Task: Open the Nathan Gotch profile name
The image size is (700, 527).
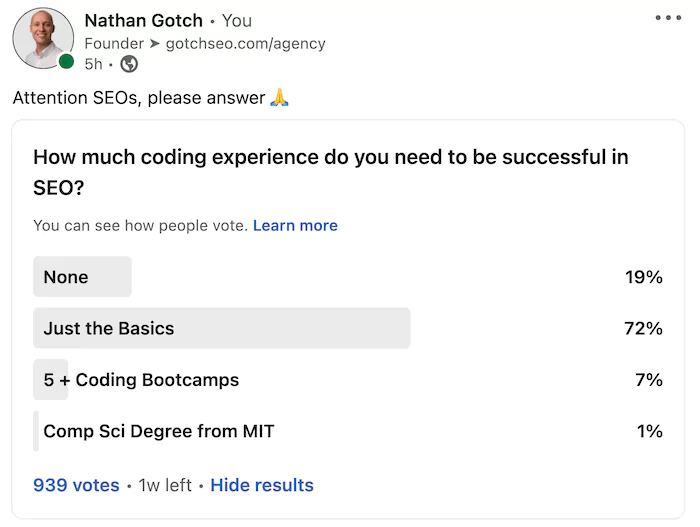Action: (x=144, y=20)
